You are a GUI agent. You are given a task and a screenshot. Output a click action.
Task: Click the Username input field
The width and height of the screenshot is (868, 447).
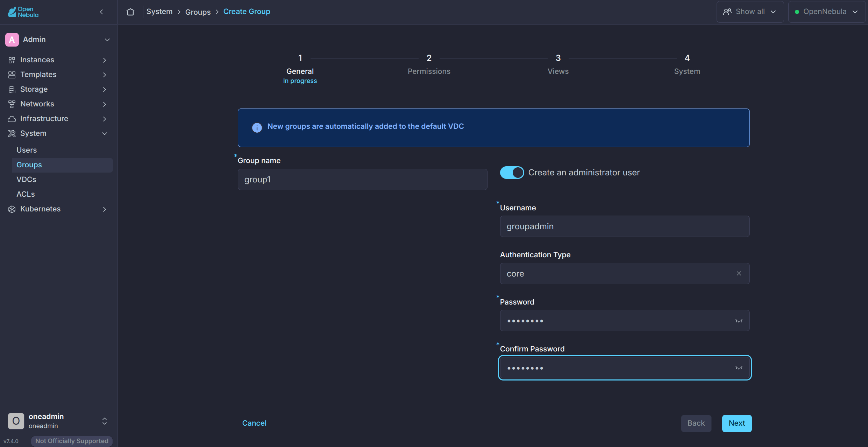pyautogui.click(x=625, y=226)
